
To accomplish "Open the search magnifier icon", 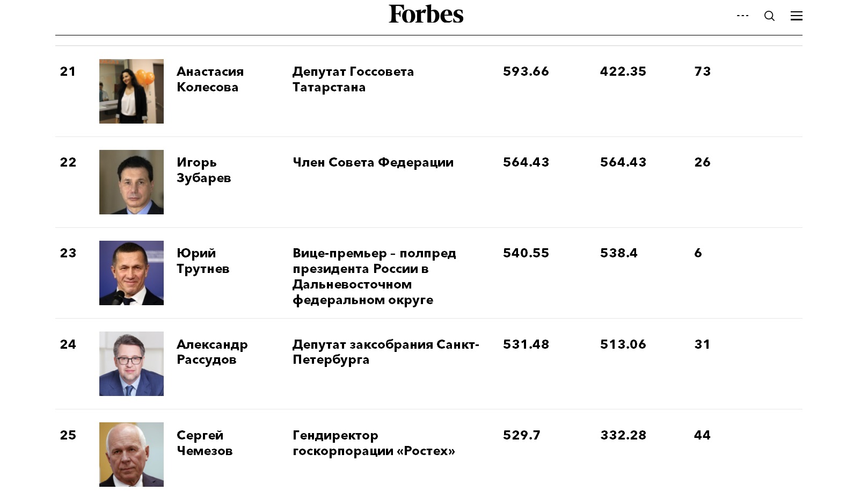I will (769, 16).
